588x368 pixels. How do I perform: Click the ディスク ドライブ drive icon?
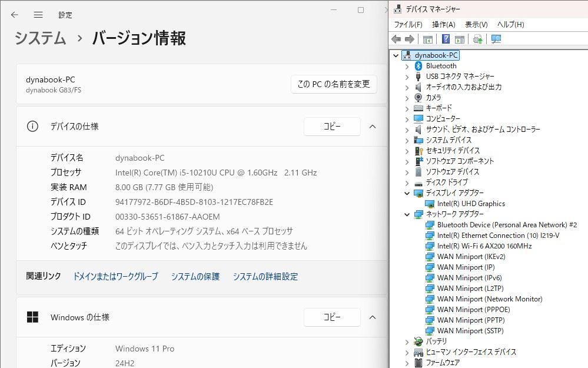pos(418,184)
